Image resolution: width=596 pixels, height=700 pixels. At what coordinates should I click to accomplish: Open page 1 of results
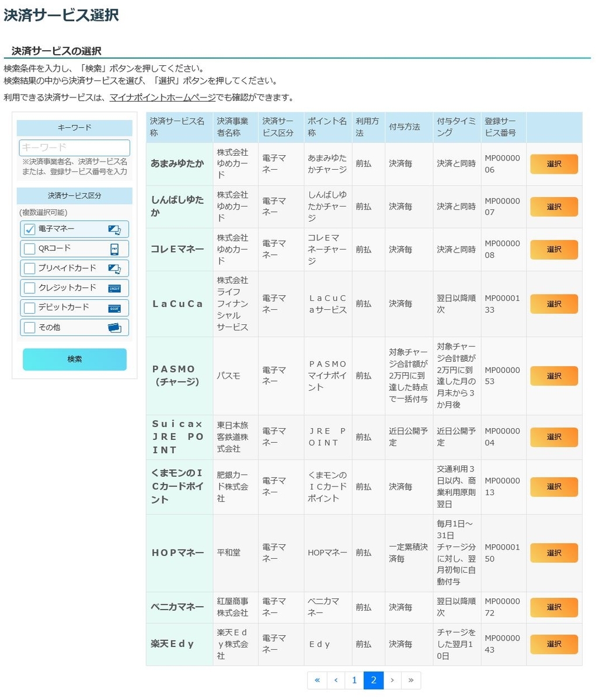[x=354, y=680]
